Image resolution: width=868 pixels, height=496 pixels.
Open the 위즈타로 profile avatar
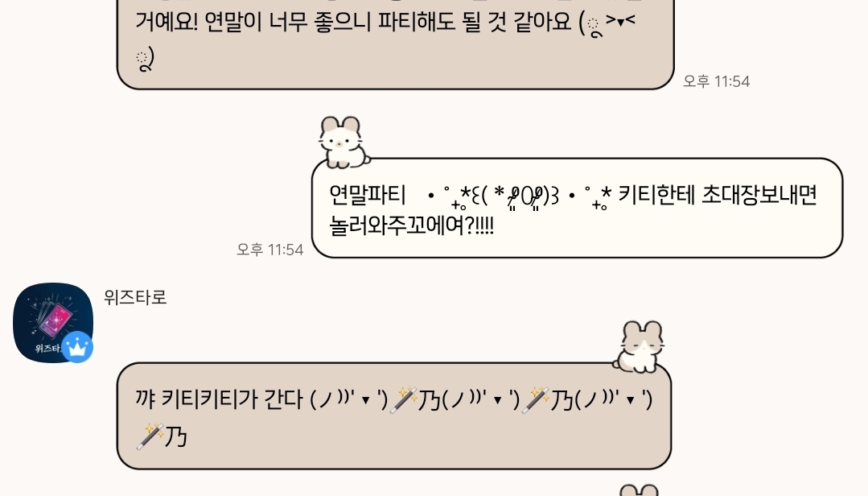tap(53, 323)
